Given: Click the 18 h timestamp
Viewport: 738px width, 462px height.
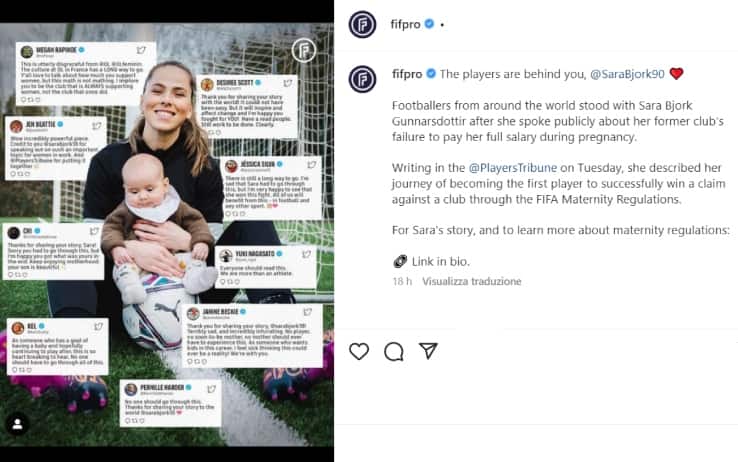Looking at the screenshot, I should 402,281.
